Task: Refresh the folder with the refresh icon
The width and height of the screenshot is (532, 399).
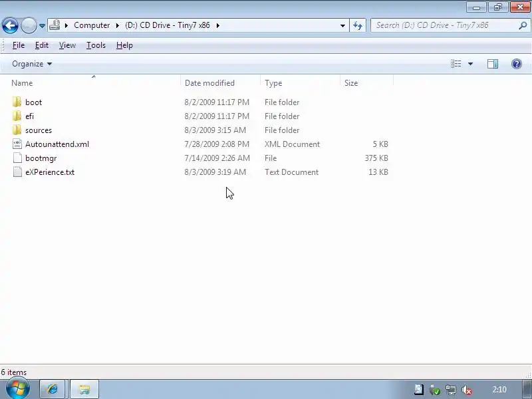Action: (358, 25)
